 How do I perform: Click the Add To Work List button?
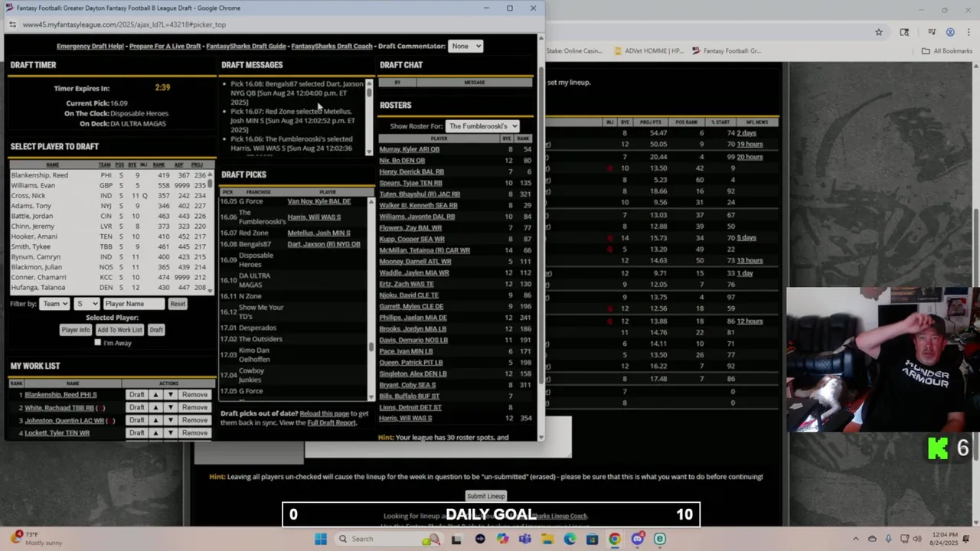(x=119, y=330)
